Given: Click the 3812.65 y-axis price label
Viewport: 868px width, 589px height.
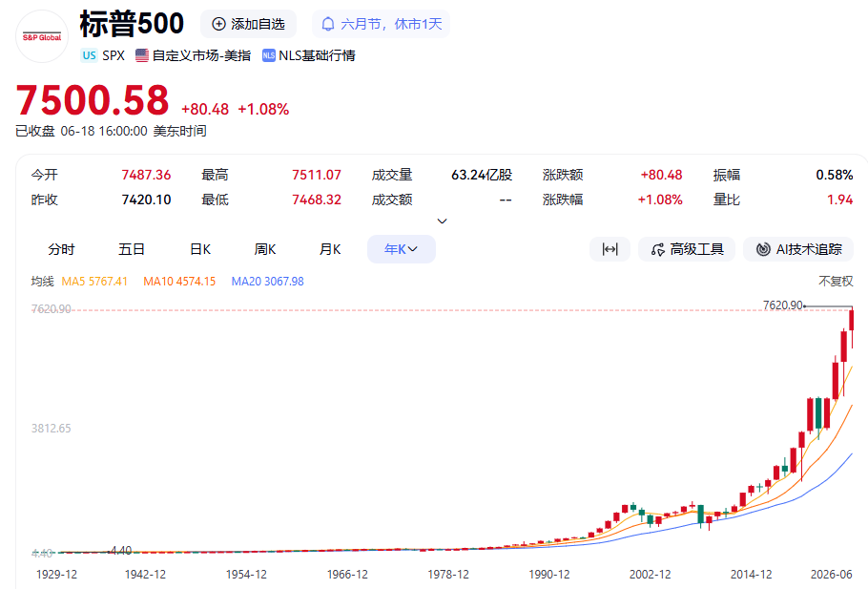Looking at the screenshot, I should (51, 429).
